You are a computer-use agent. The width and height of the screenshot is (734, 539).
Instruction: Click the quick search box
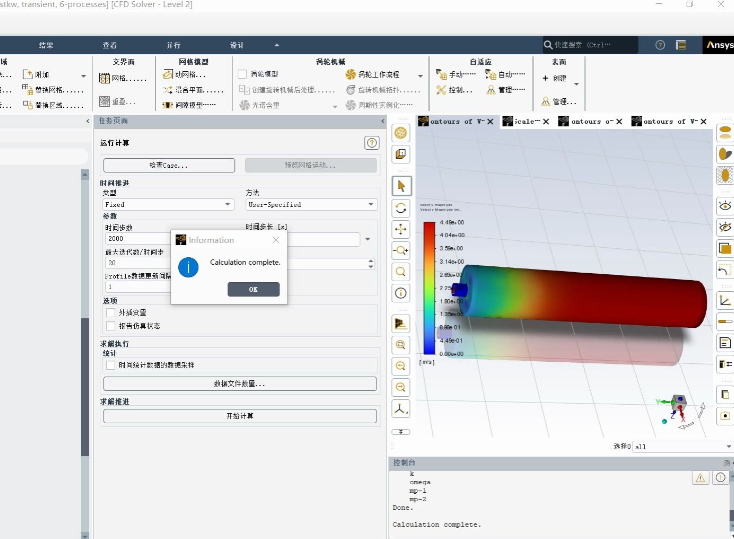click(x=590, y=45)
